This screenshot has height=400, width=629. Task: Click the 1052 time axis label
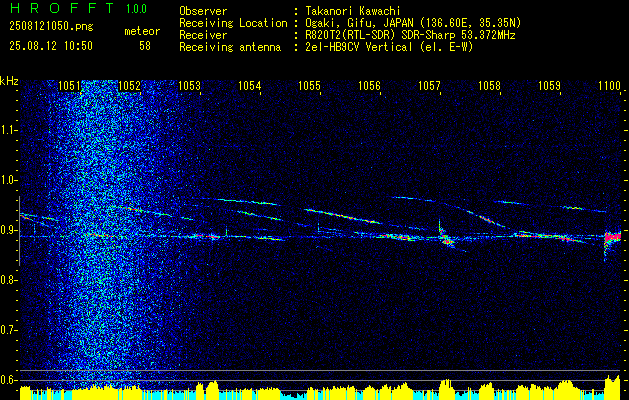pos(130,85)
